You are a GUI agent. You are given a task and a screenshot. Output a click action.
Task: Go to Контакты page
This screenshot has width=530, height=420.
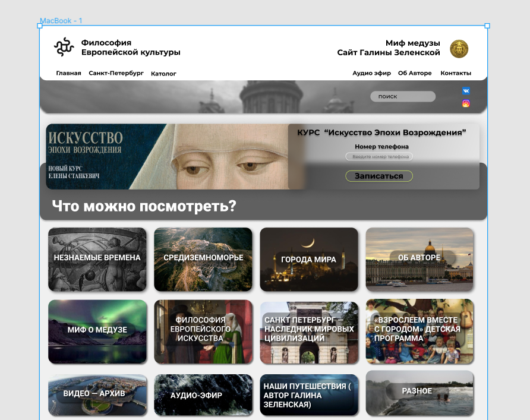(x=456, y=74)
